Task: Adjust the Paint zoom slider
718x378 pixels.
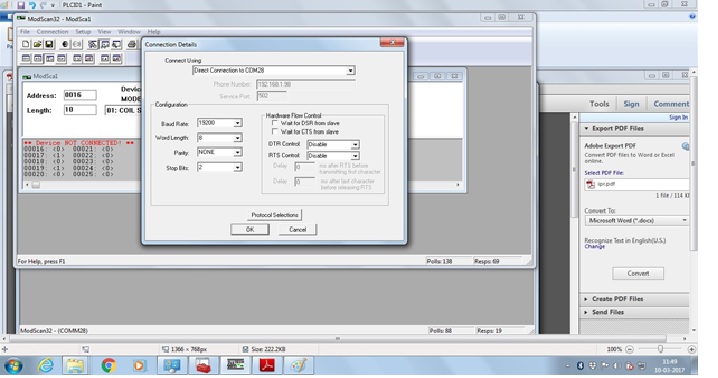Action: (660, 349)
